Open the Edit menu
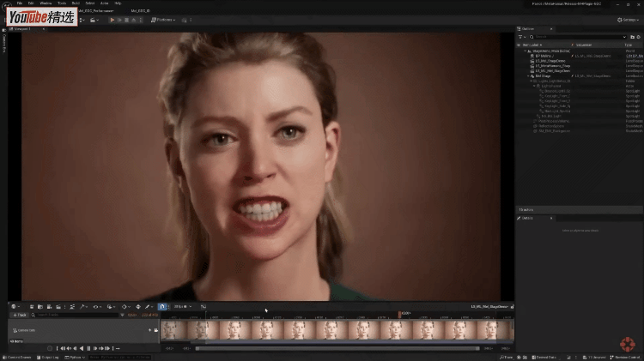Screen dimensions: 644x361 [31, 3]
